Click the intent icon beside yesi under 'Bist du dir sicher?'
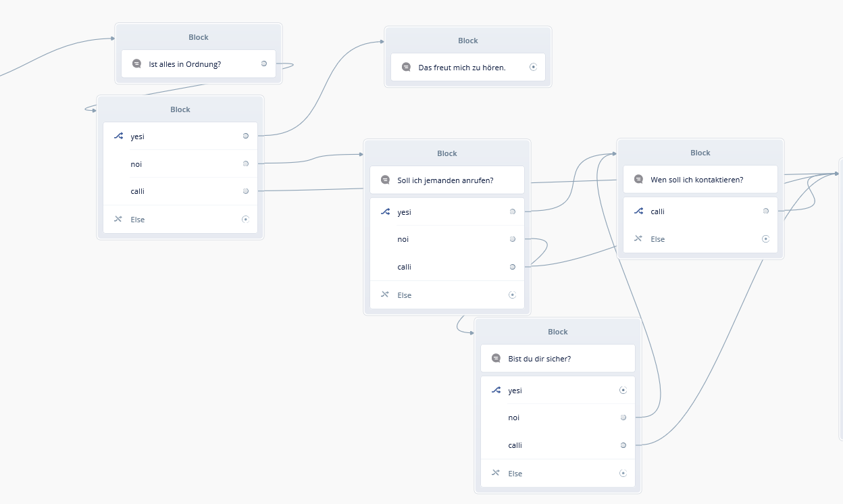843x504 pixels. point(496,390)
